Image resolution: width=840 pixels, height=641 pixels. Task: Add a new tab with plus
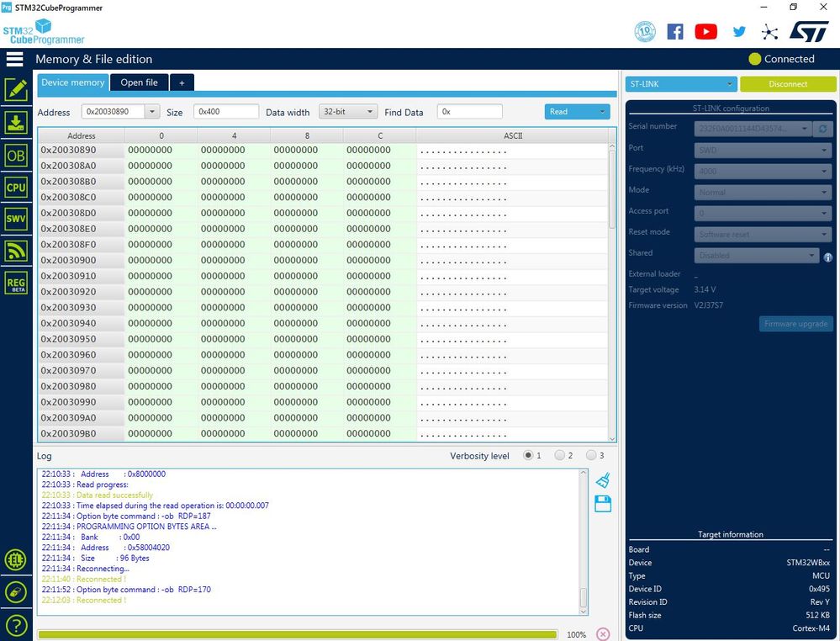click(x=182, y=82)
